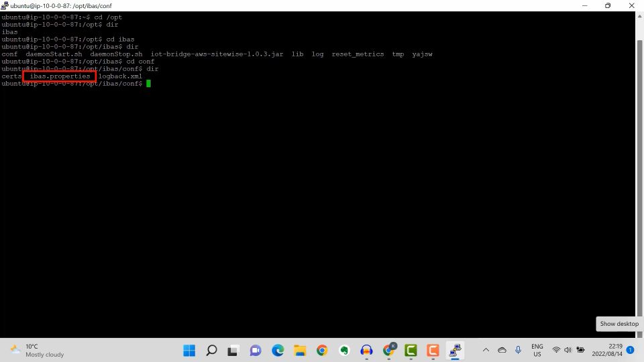Image resolution: width=644 pixels, height=362 pixels.
Task: Click the PuTTY window title text
Action: [x=61, y=6]
